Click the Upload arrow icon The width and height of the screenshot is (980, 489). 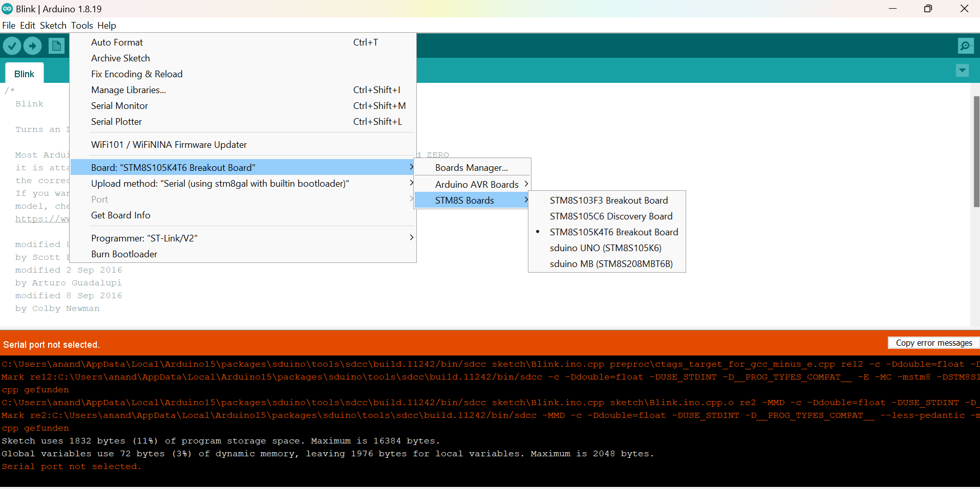[x=33, y=46]
